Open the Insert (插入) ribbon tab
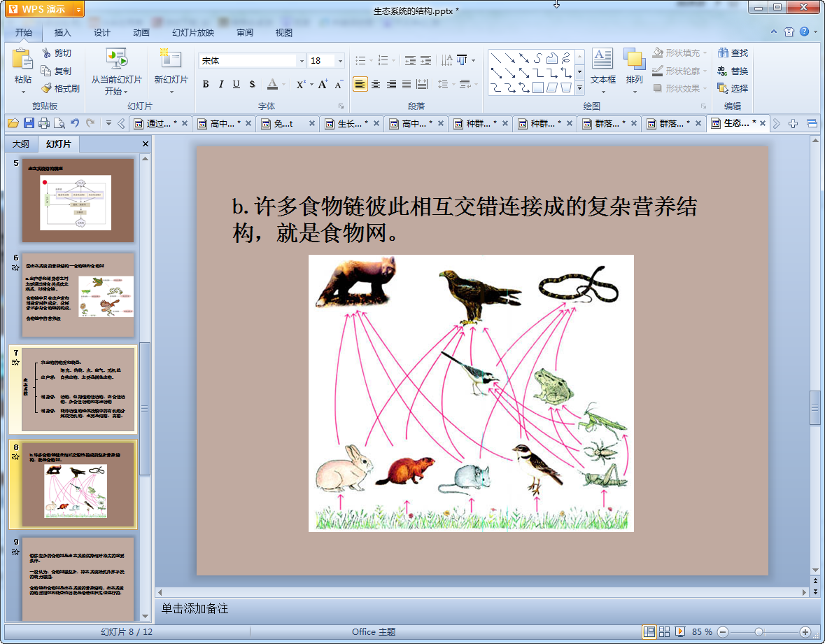Screen dimensions: 825x644 (62, 33)
